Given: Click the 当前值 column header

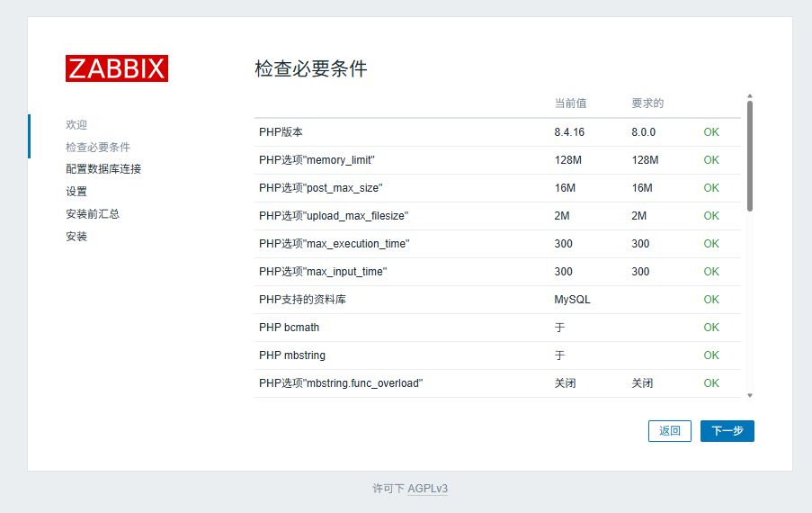Looking at the screenshot, I should pos(571,103).
